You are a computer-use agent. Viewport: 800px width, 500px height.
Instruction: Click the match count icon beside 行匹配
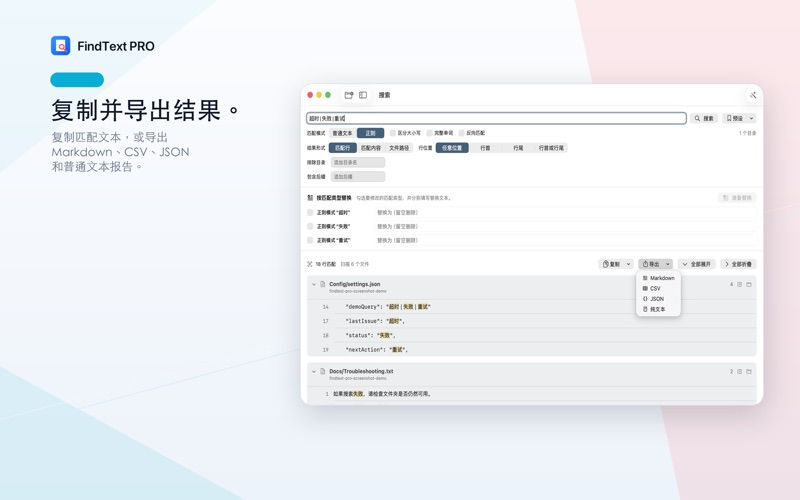pyautogui.click(x=310, y=264)
